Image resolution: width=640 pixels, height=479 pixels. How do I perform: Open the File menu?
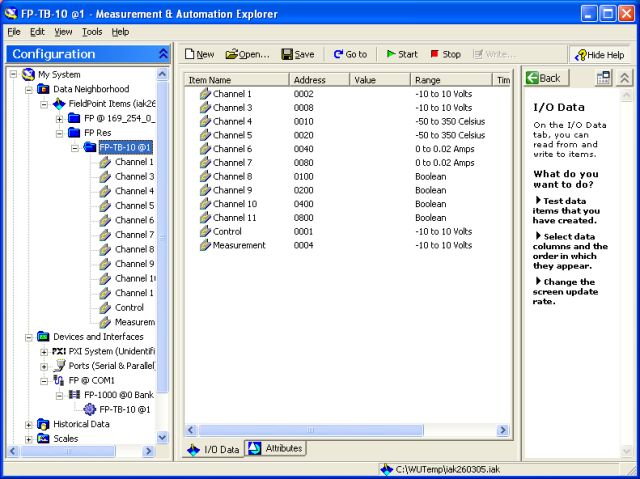[x=14, y=32]
